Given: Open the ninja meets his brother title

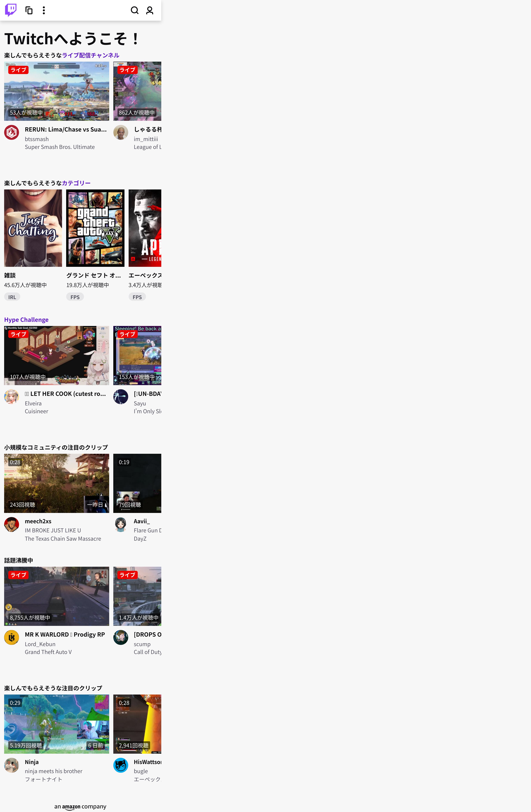Looking at the screenshot, I should pos(53,771).
